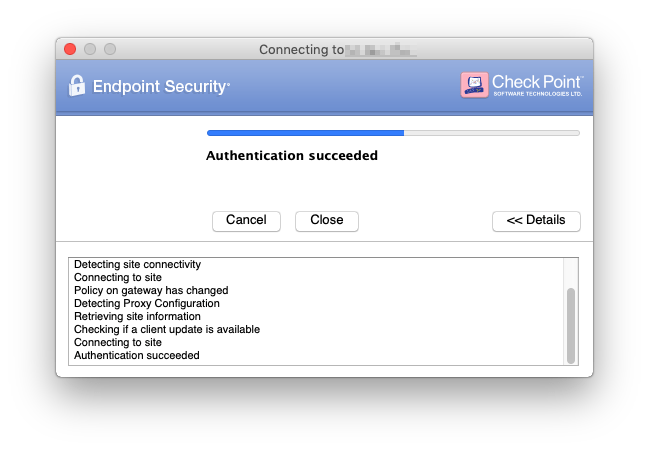Select 'Policy on gateway has changed' log line
Screen dimensions: 649x451
(x=144, y=291)
